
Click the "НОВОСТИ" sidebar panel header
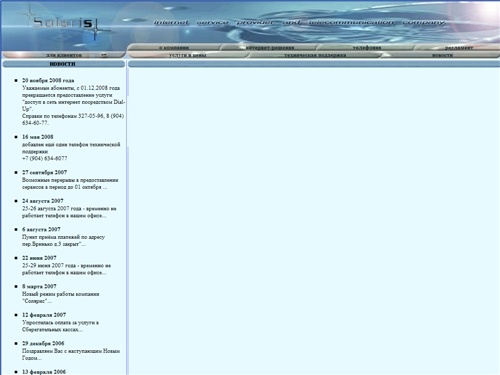(x=64, y=64)
